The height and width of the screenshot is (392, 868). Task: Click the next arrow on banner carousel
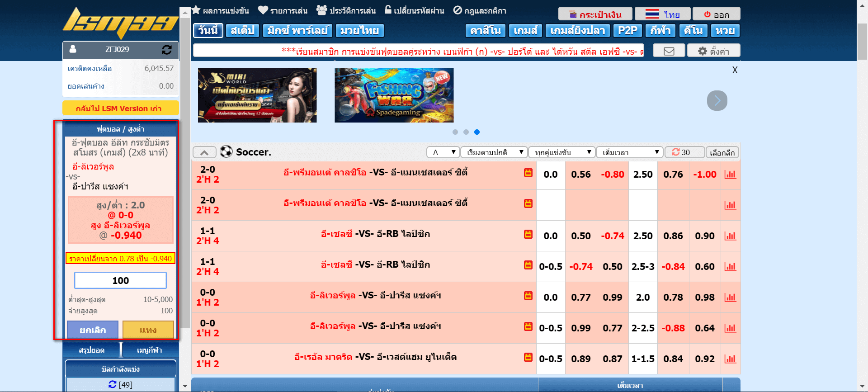[x=717, y=100]
